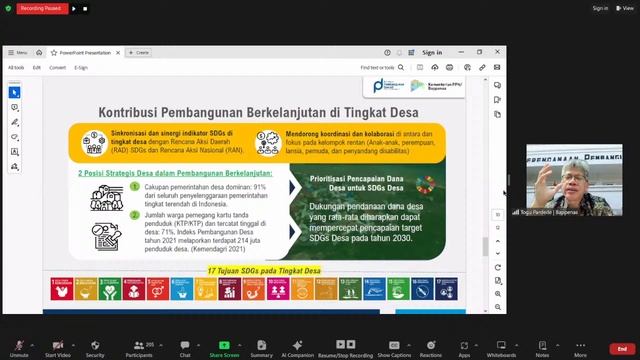Click the red End meeting button
Image resolution: width=640 pixels, height=360 pixels.
click(622, 349)
